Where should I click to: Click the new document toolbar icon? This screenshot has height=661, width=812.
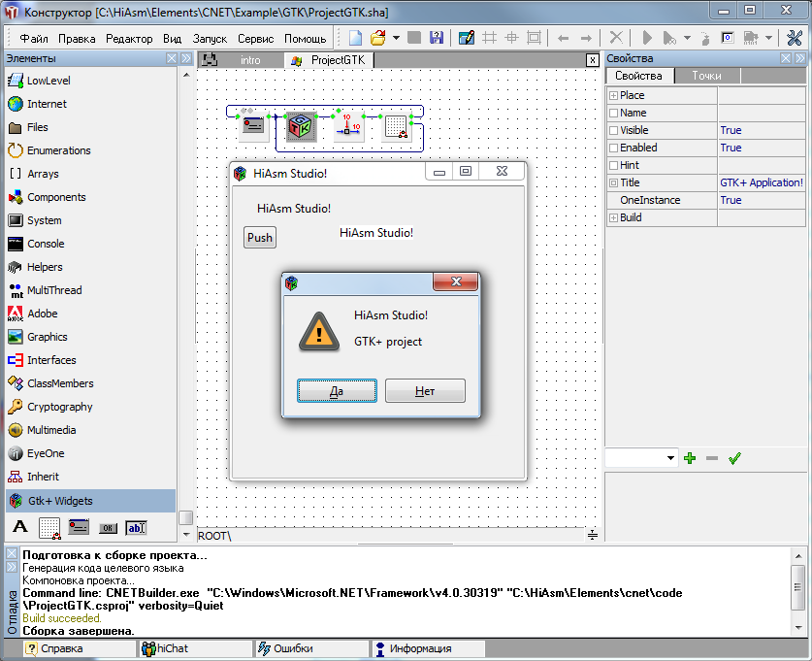click(356, 38)
